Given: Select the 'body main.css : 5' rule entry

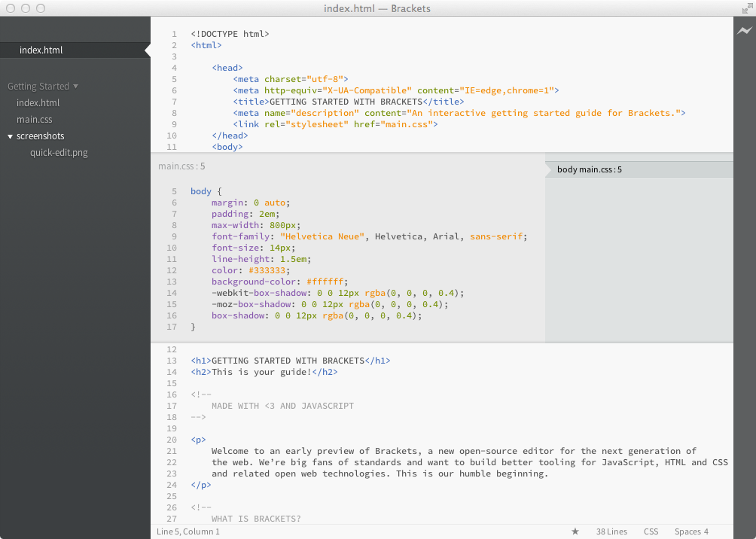Looking at the screenshot, I should pyautogui.click(x=639, y=169).
